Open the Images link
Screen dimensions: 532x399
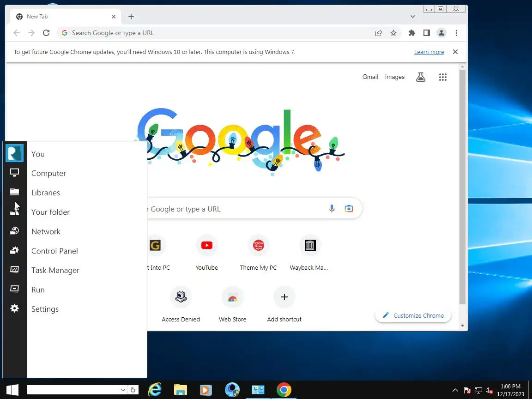394,77
